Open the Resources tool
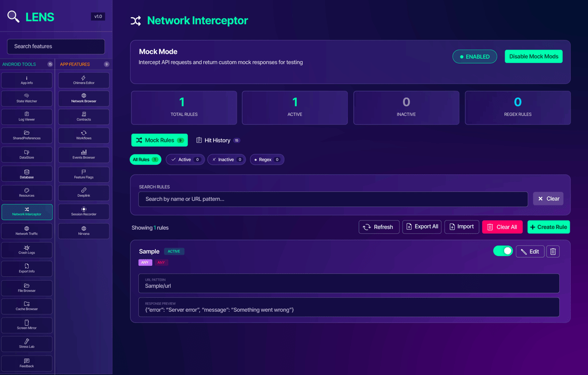Viewport: 588px width, 375px height. tap(26, 193)
